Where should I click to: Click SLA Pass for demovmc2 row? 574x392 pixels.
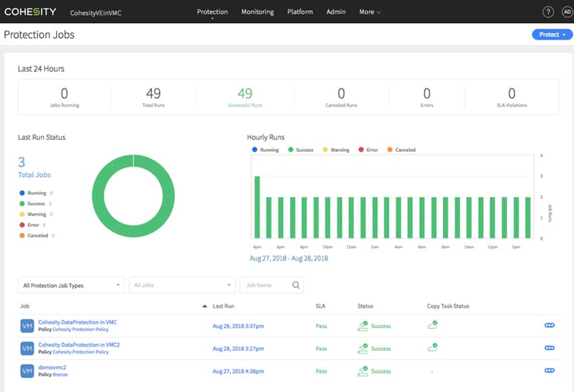321,372
